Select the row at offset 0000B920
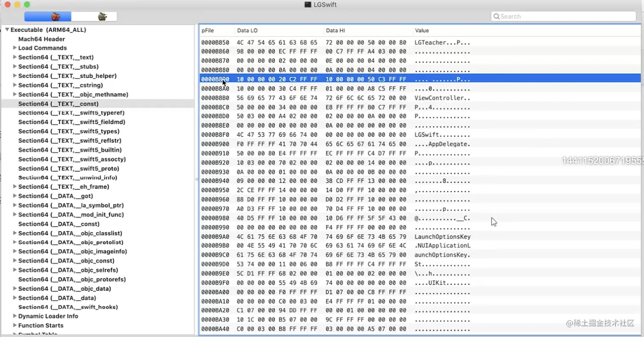This screenshot has height=337, width=644. pos(420,163)
